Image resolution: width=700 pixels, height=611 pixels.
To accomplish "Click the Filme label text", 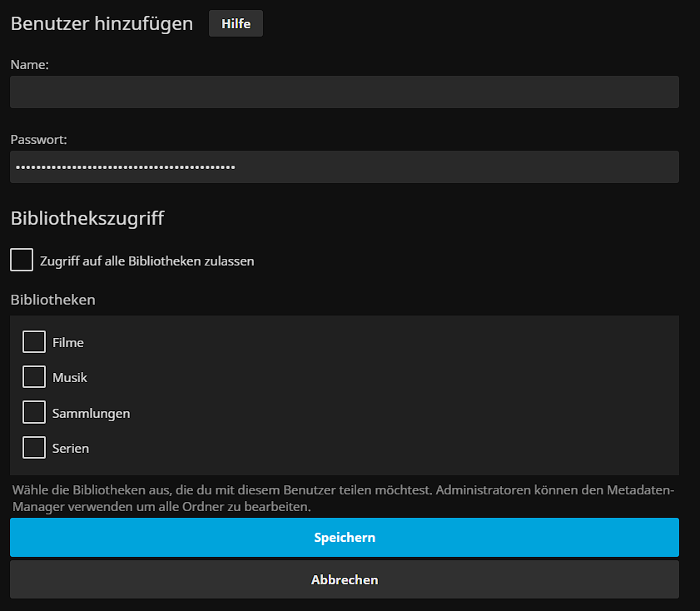I will (68, 343).
